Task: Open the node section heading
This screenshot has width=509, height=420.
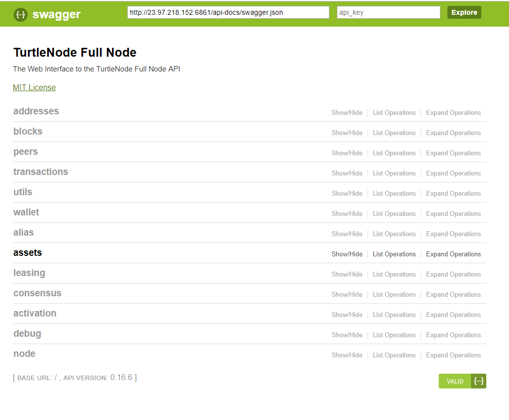Action: [x=24, y=354]
